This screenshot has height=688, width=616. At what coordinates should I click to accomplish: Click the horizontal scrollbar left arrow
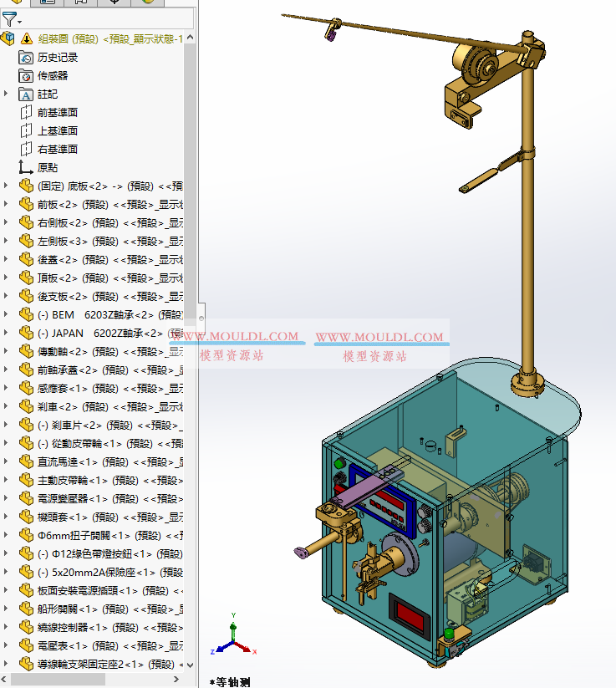point(5,680)
